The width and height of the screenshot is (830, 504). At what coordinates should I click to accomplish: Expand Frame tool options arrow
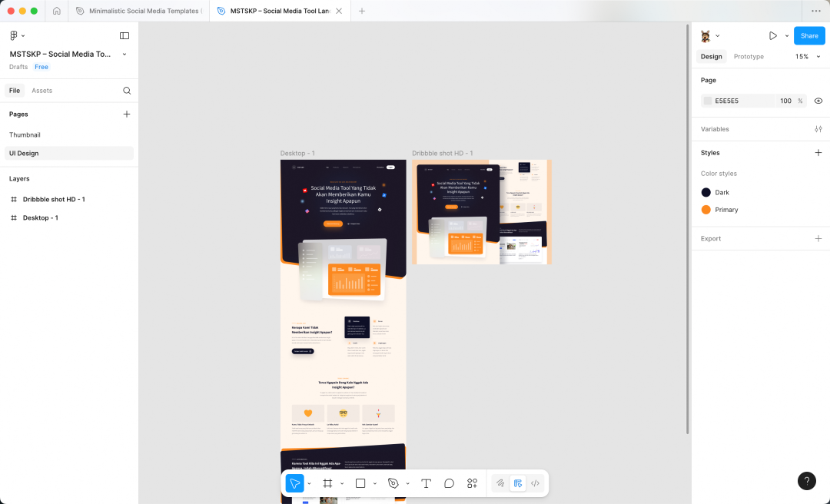342,482
